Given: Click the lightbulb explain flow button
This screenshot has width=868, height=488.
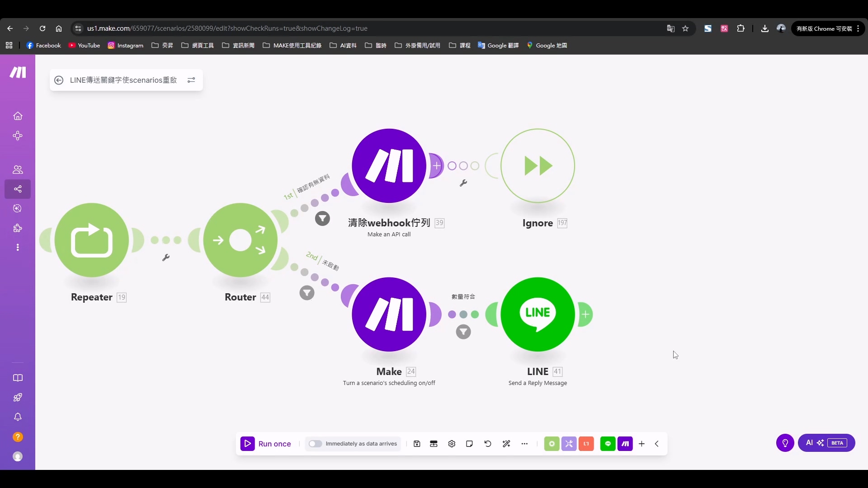Looking at the screenshot, I should pyautogui.click(x=785, y=443).
